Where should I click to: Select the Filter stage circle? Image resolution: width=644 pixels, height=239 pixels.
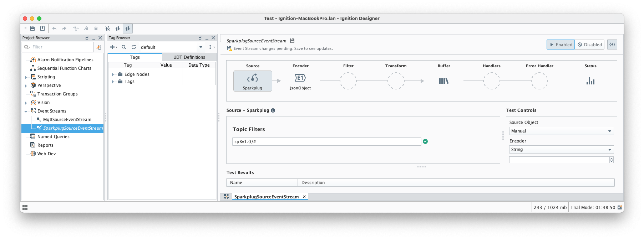[x=348, y=81]
